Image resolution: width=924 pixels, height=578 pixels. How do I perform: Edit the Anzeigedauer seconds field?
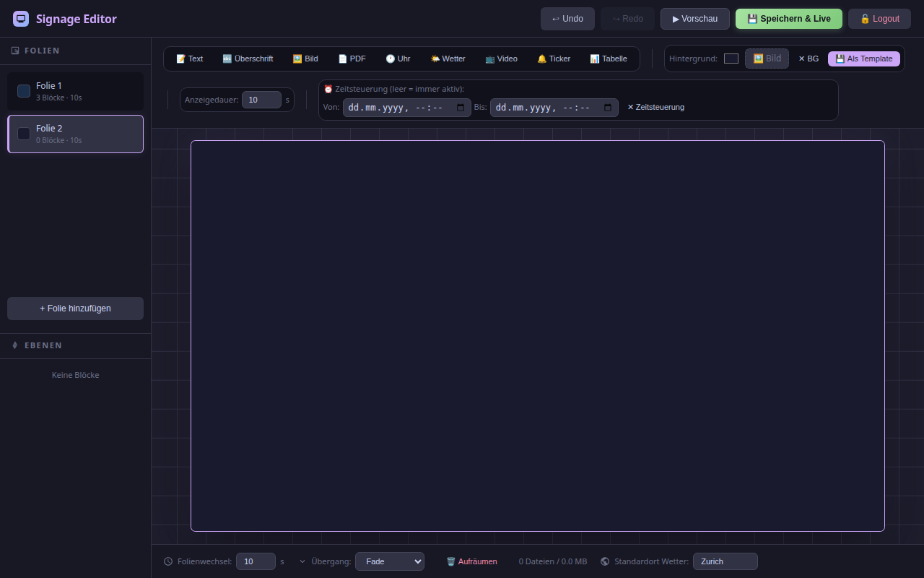click(x=261, y=100)
